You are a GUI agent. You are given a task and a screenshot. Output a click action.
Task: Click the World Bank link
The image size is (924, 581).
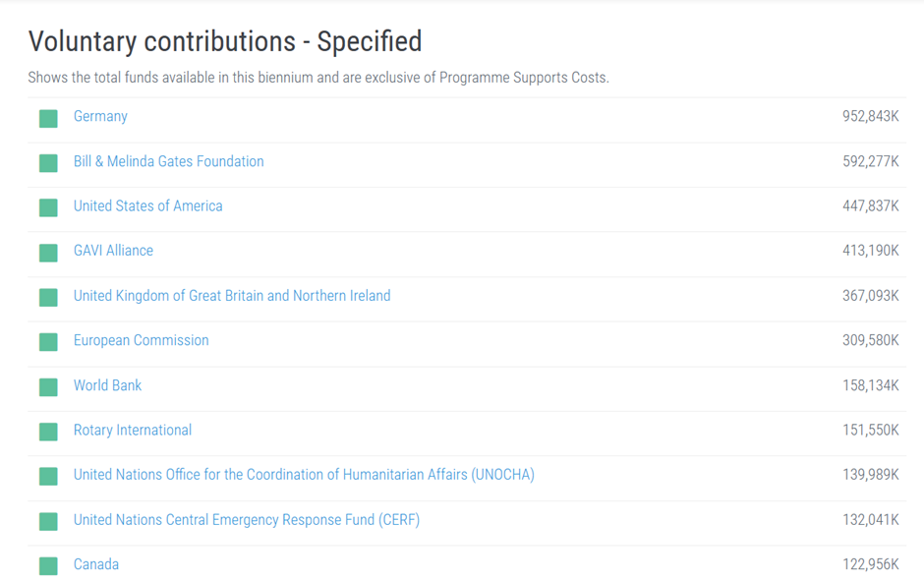[107, 385]
